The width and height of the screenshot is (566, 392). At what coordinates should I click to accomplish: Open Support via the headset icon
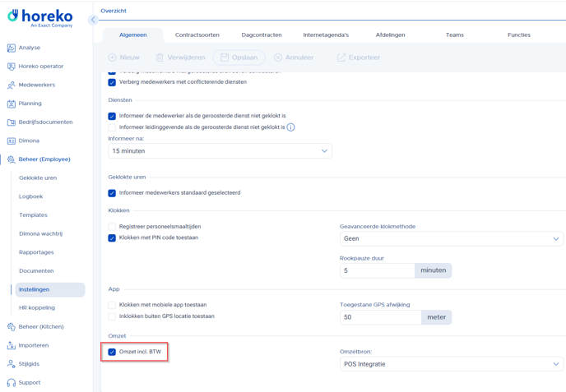coord(11,382)
